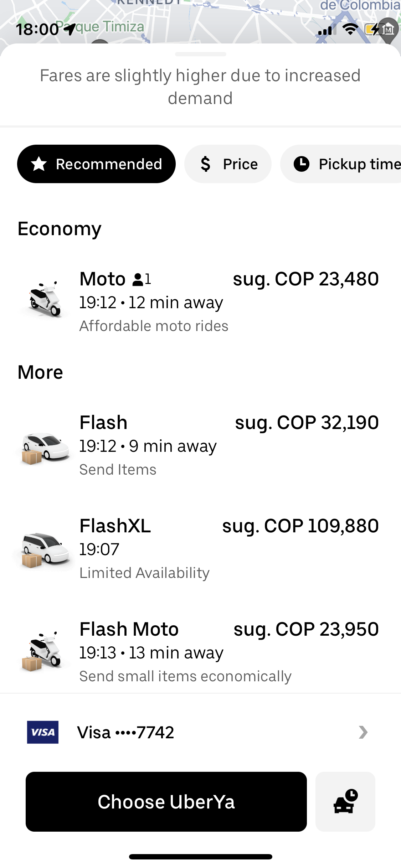Tap the schedule ride car-clock icon
The width and height of the screenshot is (401, 868).
click(x=345, y=801)
